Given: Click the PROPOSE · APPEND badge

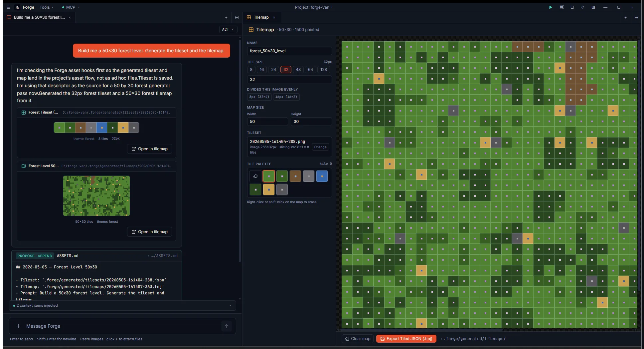Looking at the screenshot, I should pos(35,256).
